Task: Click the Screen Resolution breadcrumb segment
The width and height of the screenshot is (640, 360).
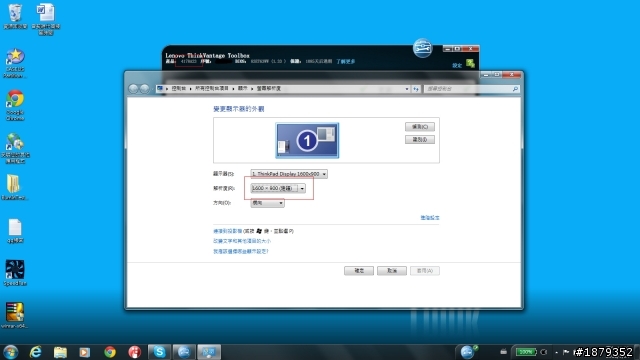Action: tap(269, 89)
